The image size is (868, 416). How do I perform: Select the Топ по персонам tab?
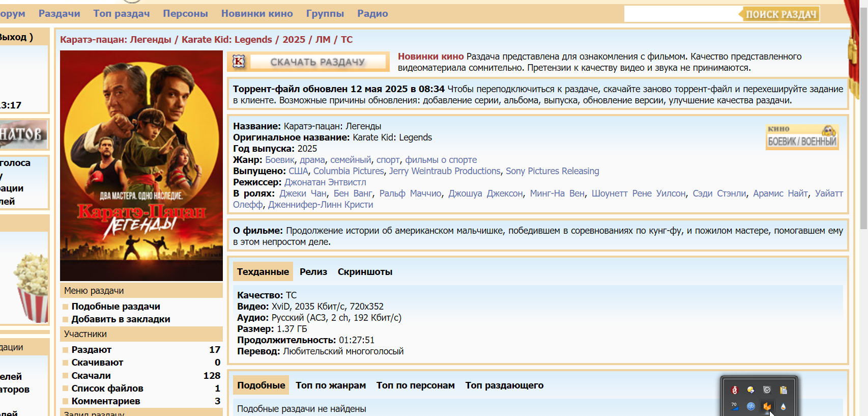point(416,385)
